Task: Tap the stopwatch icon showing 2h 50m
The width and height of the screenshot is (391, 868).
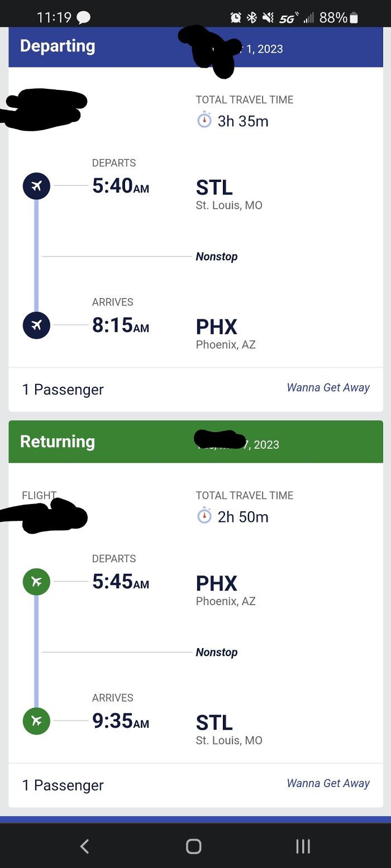Action: [x=205, y=516]
